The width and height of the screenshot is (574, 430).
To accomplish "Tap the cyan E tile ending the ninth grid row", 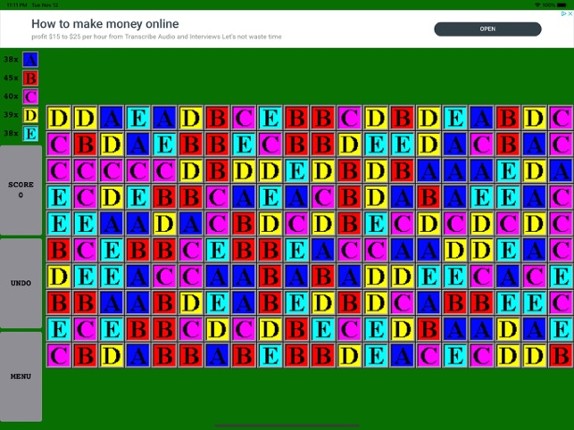I will [x=561, y=329].
